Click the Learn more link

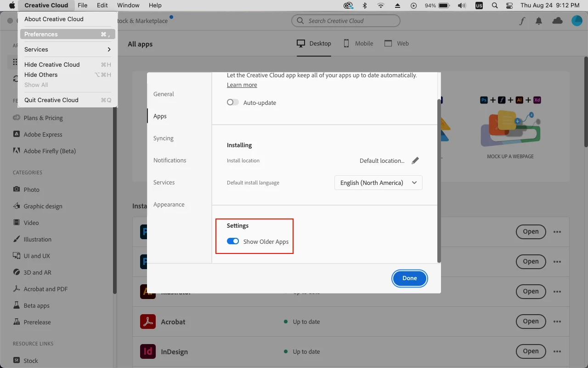pyautogui.click(x=242, y=85)
